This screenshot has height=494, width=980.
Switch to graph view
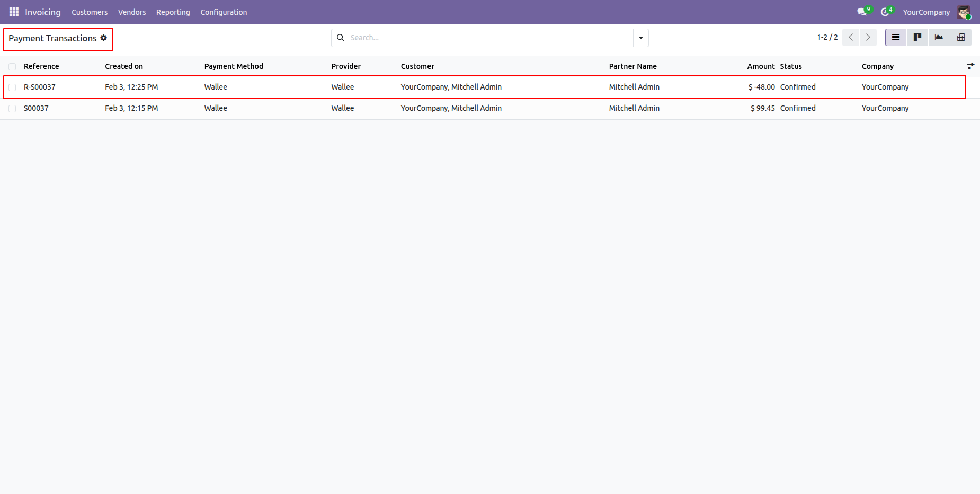939,38
